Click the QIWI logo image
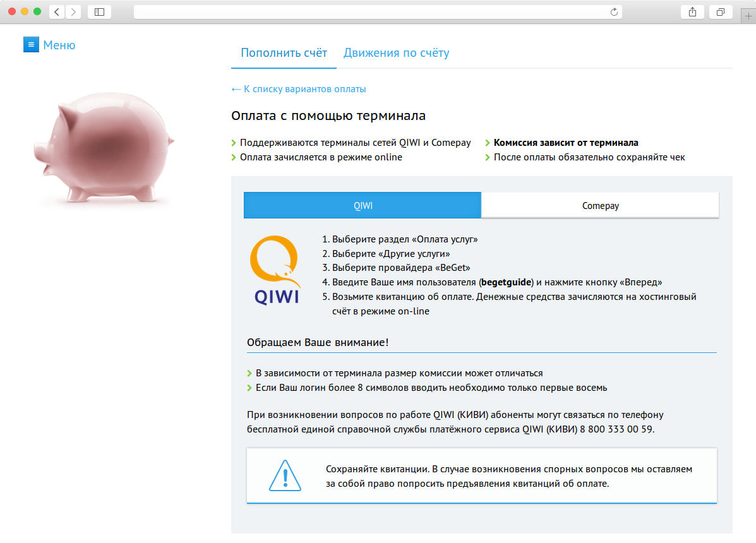 pos(276,270)
